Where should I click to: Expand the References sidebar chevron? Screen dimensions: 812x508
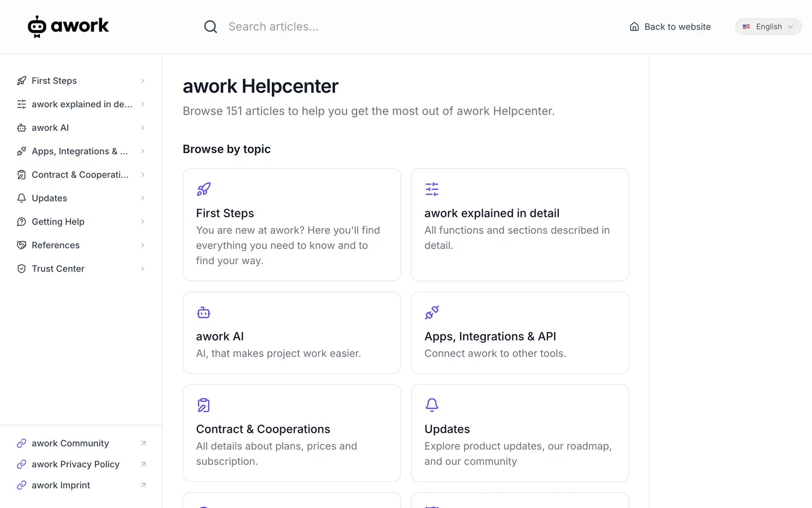click(143, 245)
